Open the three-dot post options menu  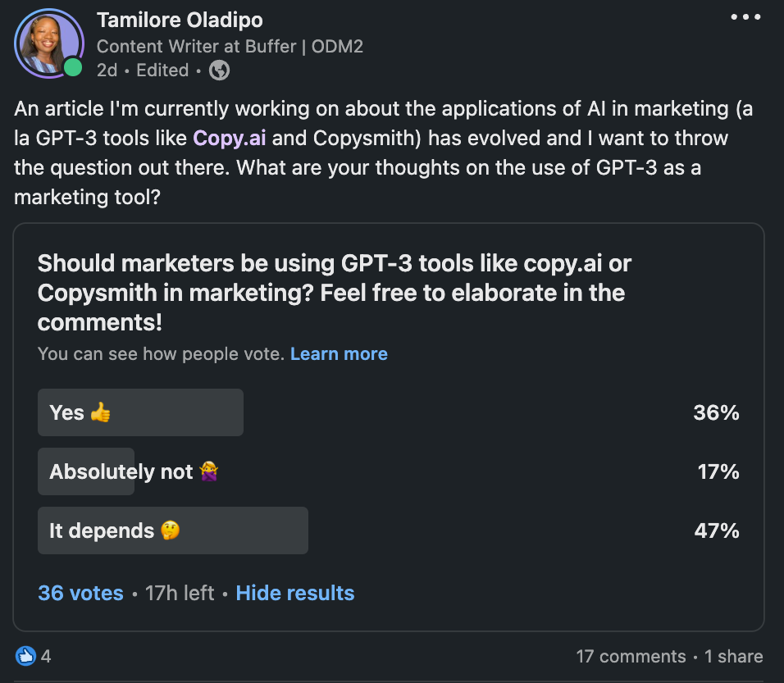coord(745,17)
